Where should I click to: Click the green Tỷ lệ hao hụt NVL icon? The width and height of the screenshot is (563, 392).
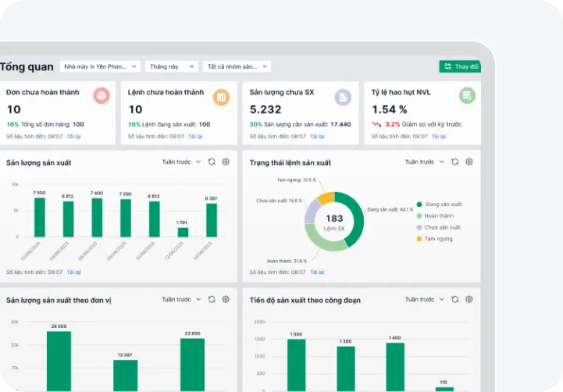pyautogui.click(x=467, y=95)
